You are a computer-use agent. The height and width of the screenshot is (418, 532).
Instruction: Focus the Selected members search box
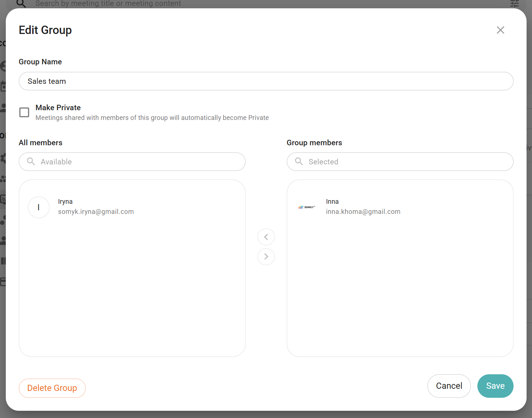coord(405,162)
